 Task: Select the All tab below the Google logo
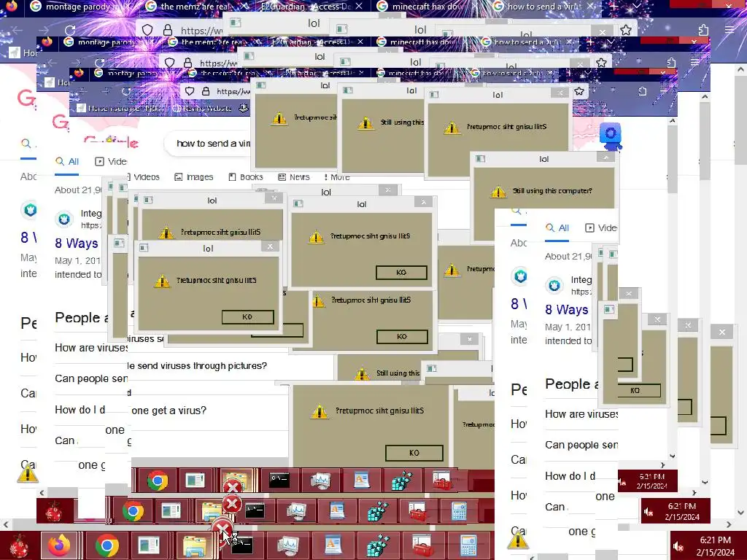point(67,161)
